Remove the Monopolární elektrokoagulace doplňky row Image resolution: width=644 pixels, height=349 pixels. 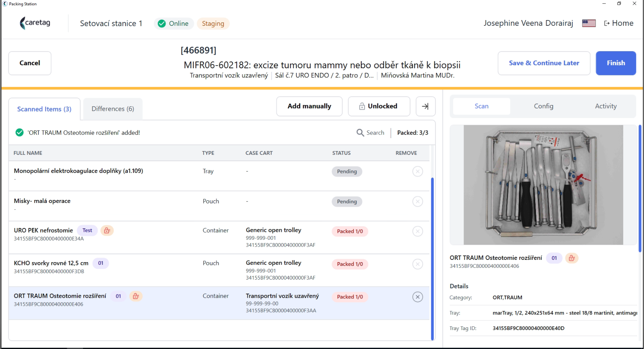tap(417, 171)
